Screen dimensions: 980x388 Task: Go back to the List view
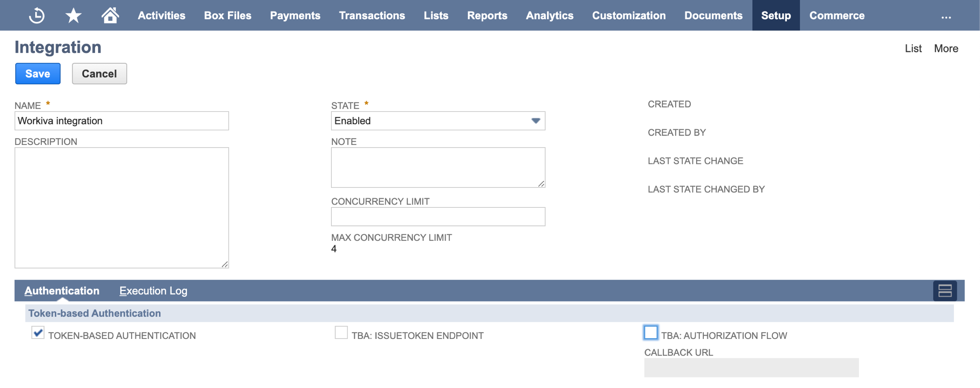[x=913, y=48]
